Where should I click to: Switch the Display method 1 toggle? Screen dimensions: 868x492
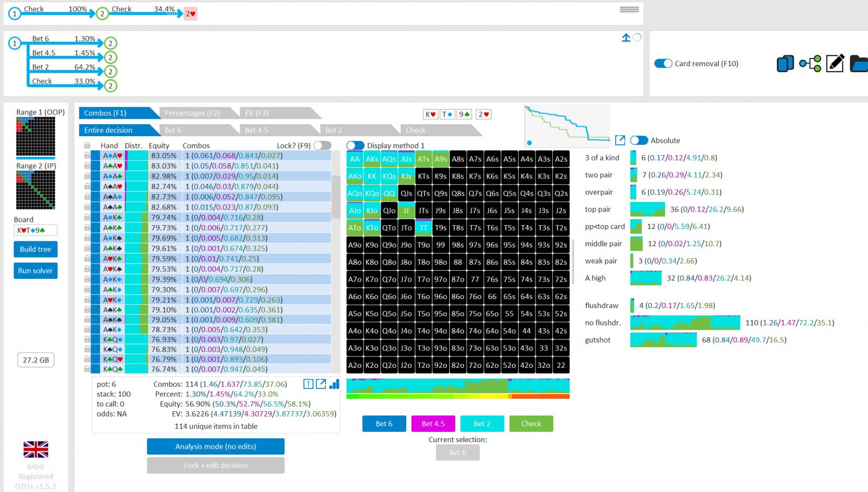(355, 145)
